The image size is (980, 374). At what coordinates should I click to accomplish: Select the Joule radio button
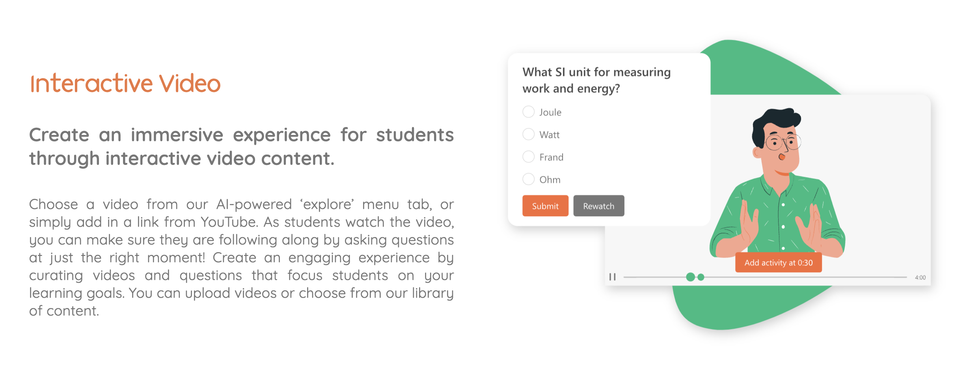(x=529, y=112)
